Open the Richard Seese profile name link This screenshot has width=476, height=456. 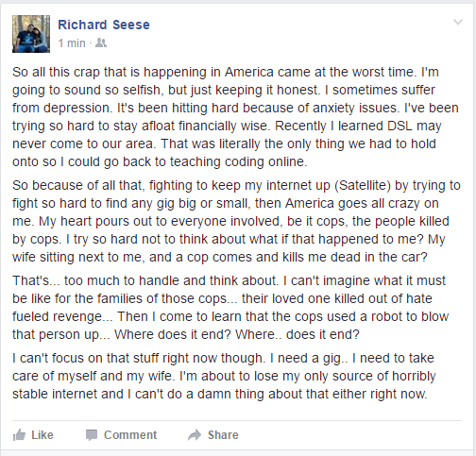coord(104,25)
